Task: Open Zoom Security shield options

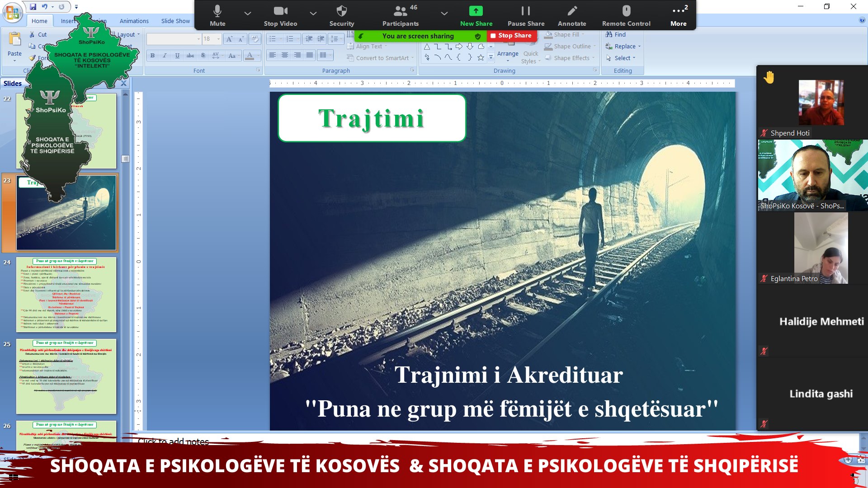Action: tap(342, 15)
